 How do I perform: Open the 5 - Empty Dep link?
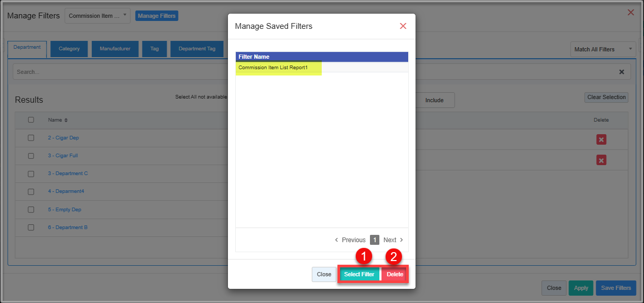pyautogui.click(x=64, y=210)
